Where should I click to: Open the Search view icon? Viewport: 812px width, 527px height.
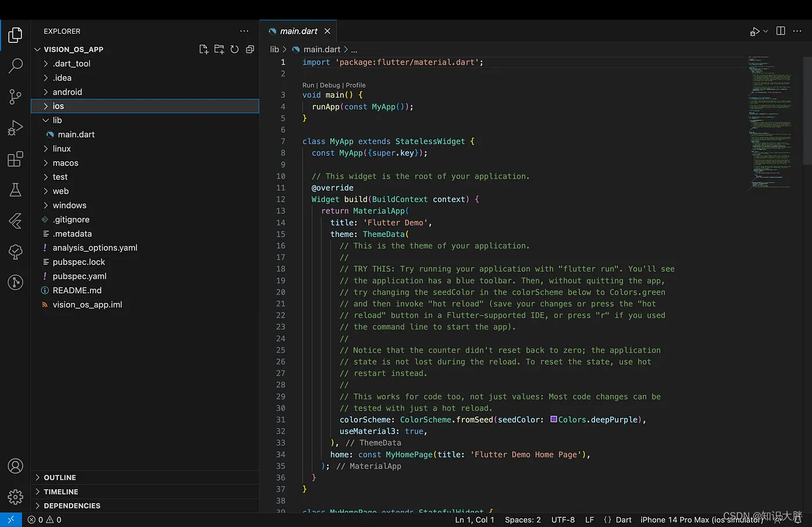click(15, 66)
